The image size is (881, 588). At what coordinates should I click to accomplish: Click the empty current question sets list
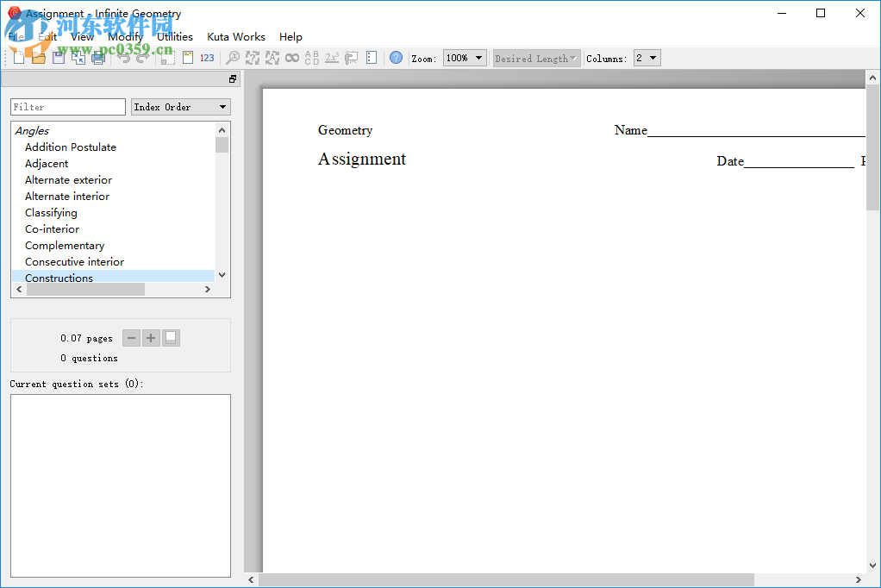pos(120,485)
